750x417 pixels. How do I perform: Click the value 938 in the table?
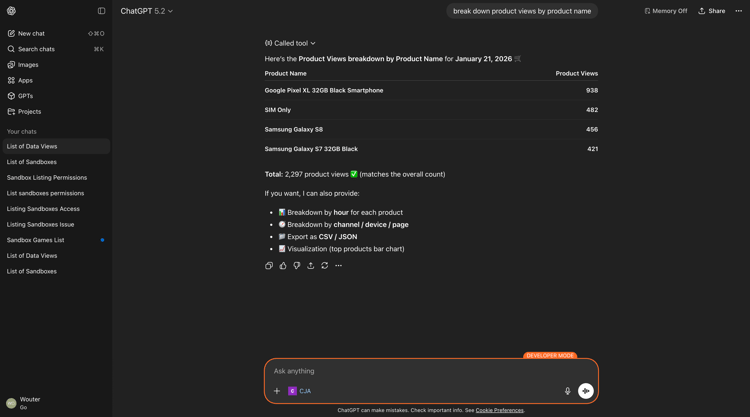pos(592,90)
